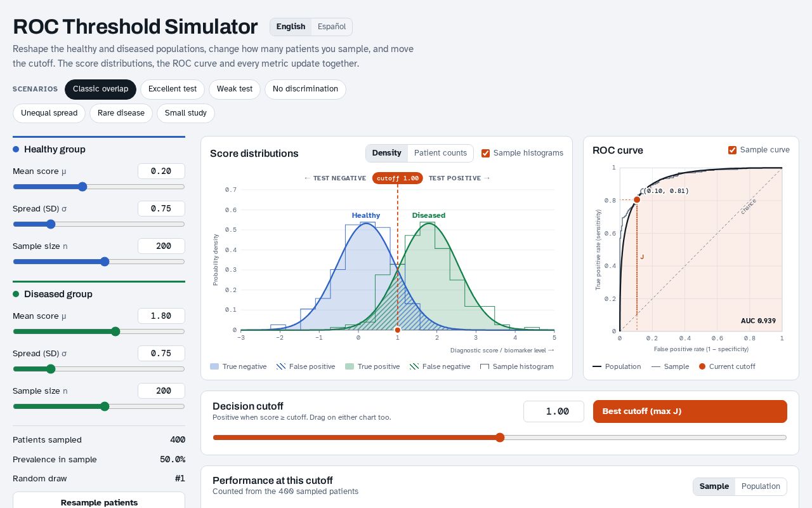Edit the Diseased mean score field 1.80
Viewport: 812px width, 508px height.
pyautogui.click(x=161, y=316)
